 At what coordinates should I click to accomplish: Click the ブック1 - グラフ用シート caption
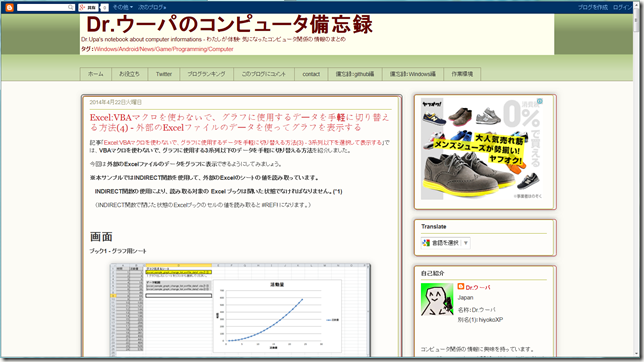point(118,251)
